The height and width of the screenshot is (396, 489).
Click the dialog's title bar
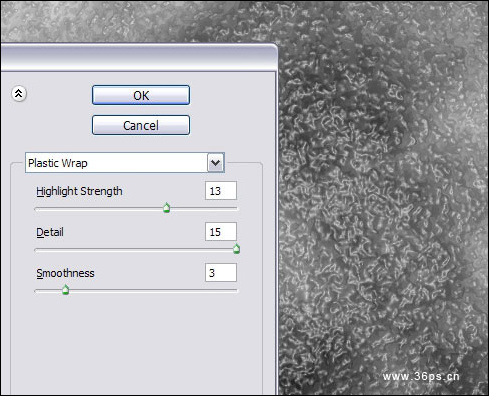click(138, 57)
